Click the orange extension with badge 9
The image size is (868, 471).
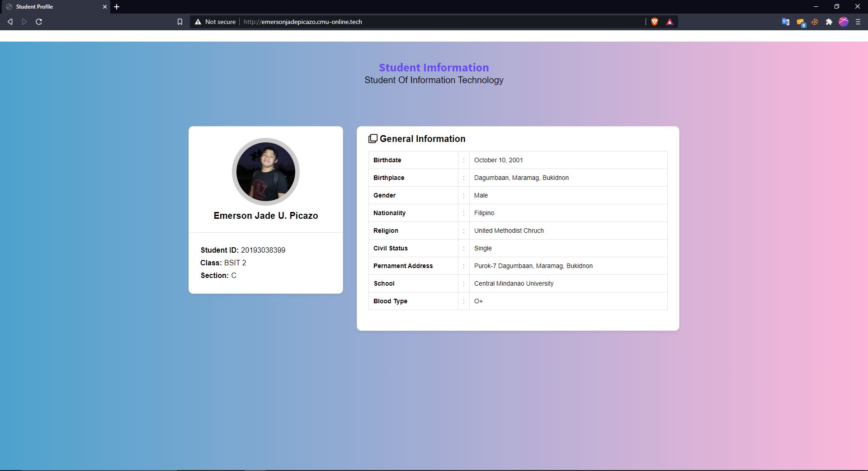tap(800, 22)
